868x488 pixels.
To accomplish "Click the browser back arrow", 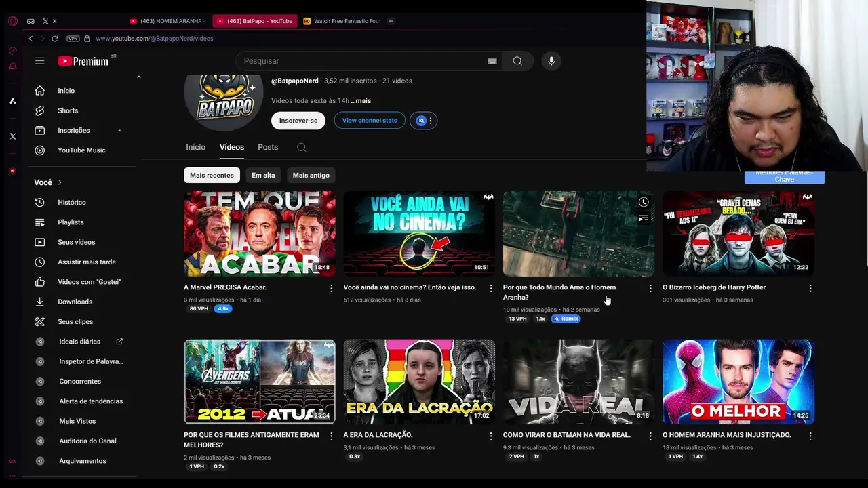I will [31, 39].
